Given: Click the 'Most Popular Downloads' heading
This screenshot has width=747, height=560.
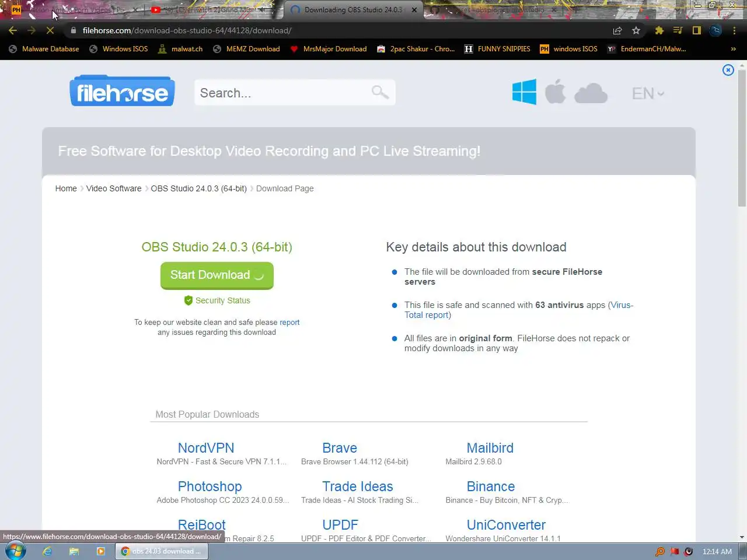Looking at the screenshot, I should click(207, 414).
